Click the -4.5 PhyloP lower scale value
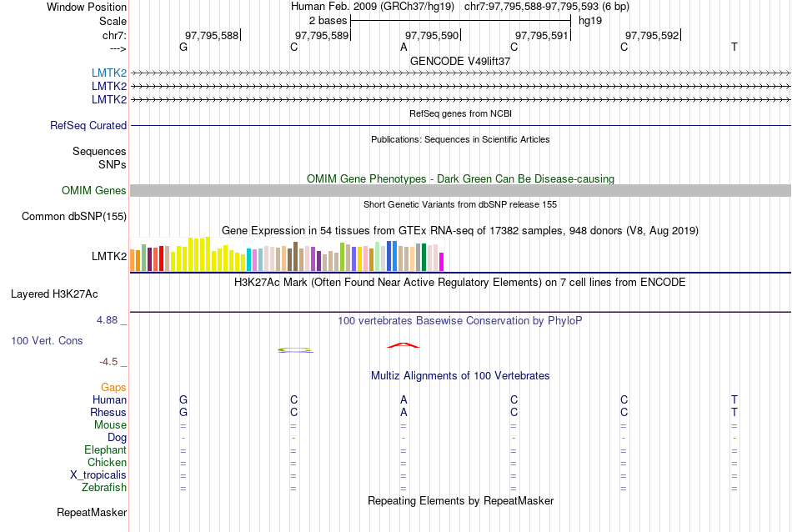Screen dimensions: 792x532 108,362
